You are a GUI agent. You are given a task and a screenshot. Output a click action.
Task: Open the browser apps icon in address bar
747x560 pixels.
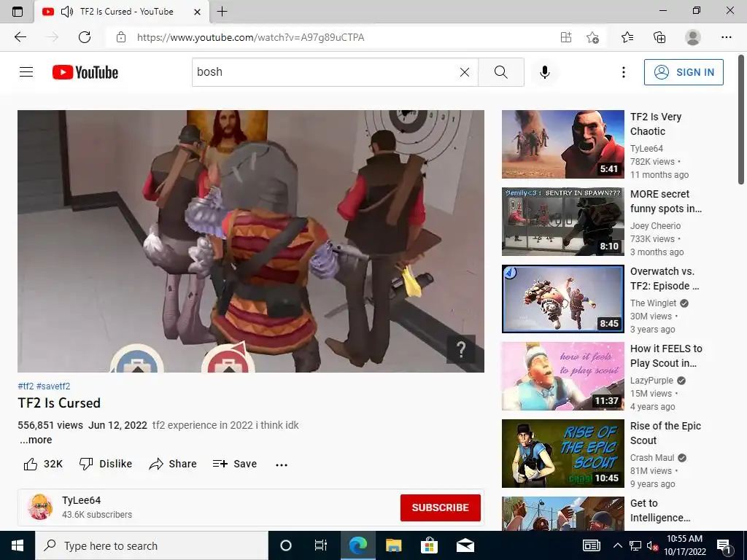click(x=566, y=37)
